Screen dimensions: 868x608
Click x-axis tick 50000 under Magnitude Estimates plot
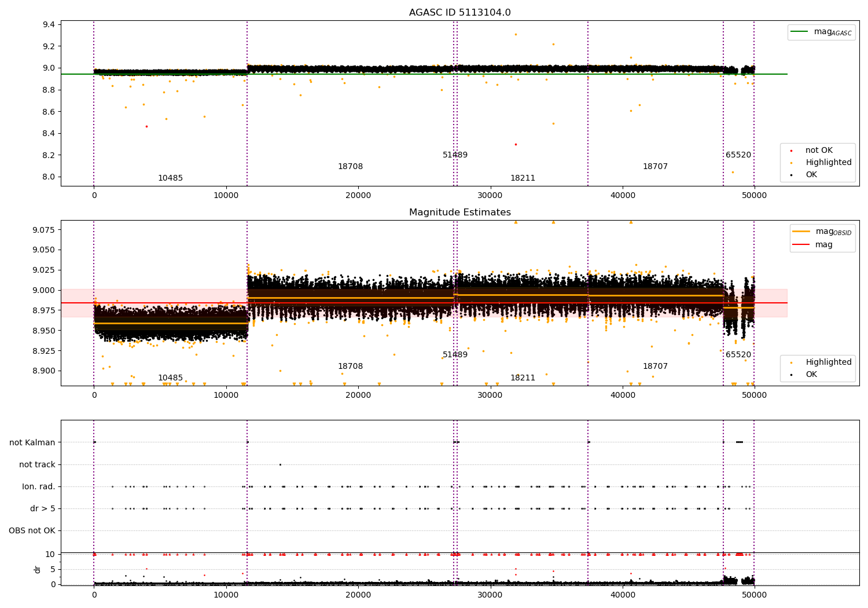click(755, 395)
